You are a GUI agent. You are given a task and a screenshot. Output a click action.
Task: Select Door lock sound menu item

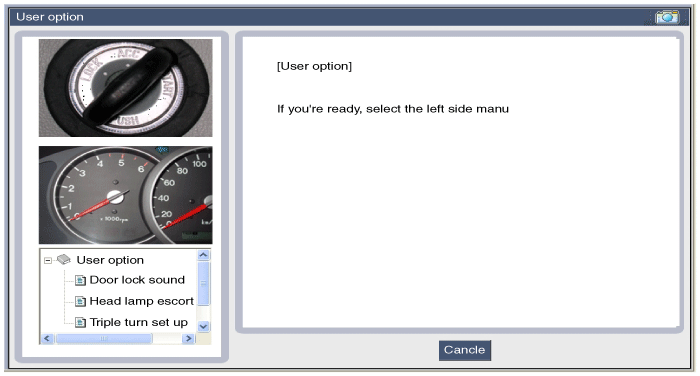click(137, 280)
